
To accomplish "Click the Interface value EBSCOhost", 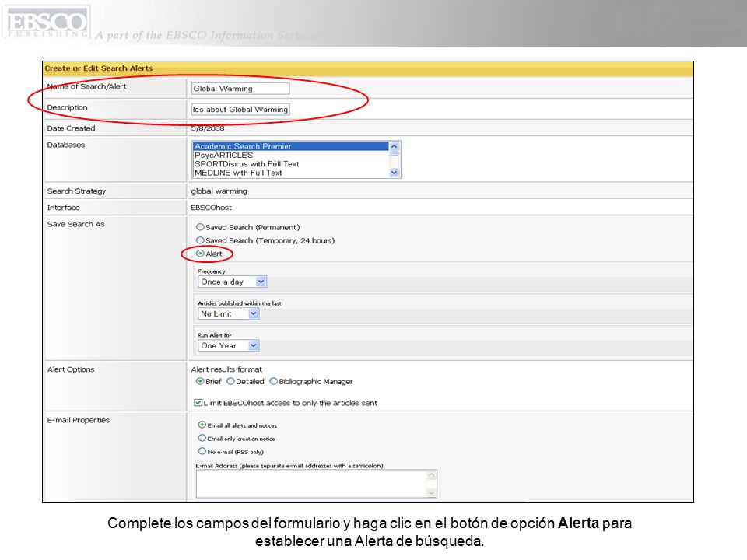I will (x=212, y=208).
